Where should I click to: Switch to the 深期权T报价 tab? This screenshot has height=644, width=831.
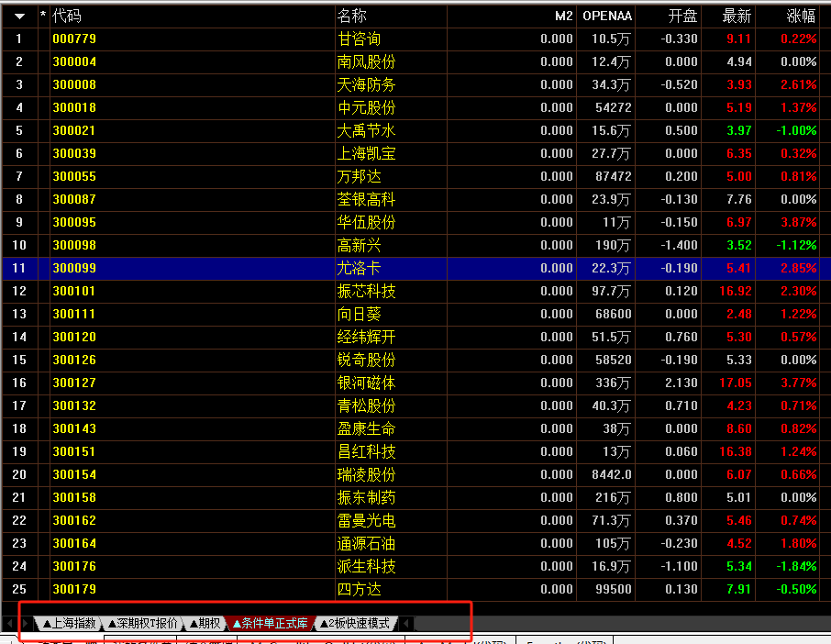(142, 623)
